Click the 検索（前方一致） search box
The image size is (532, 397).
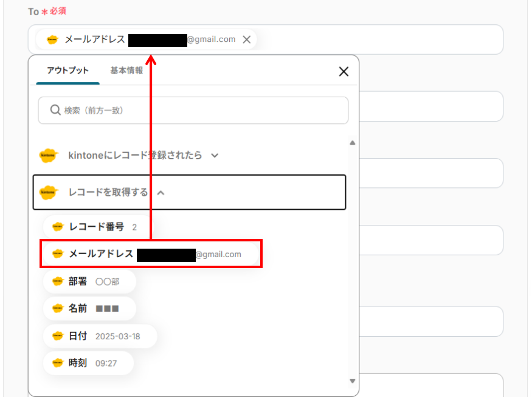point(193,110)
